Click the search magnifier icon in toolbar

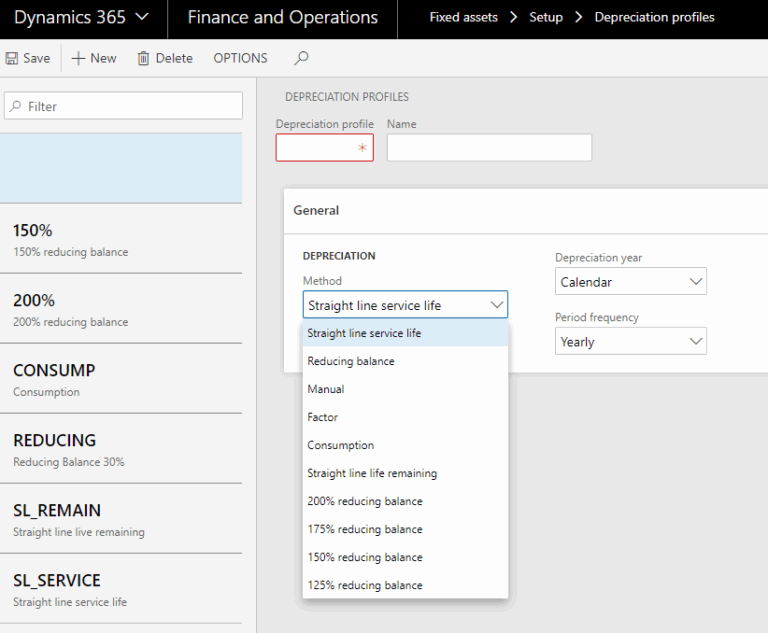(x=301, y=58)
